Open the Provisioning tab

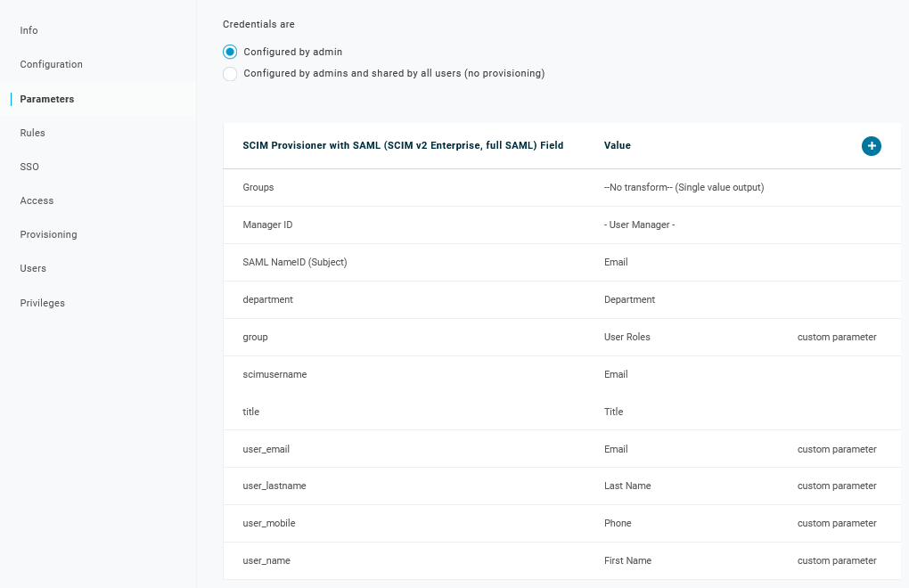coord(48,234)
